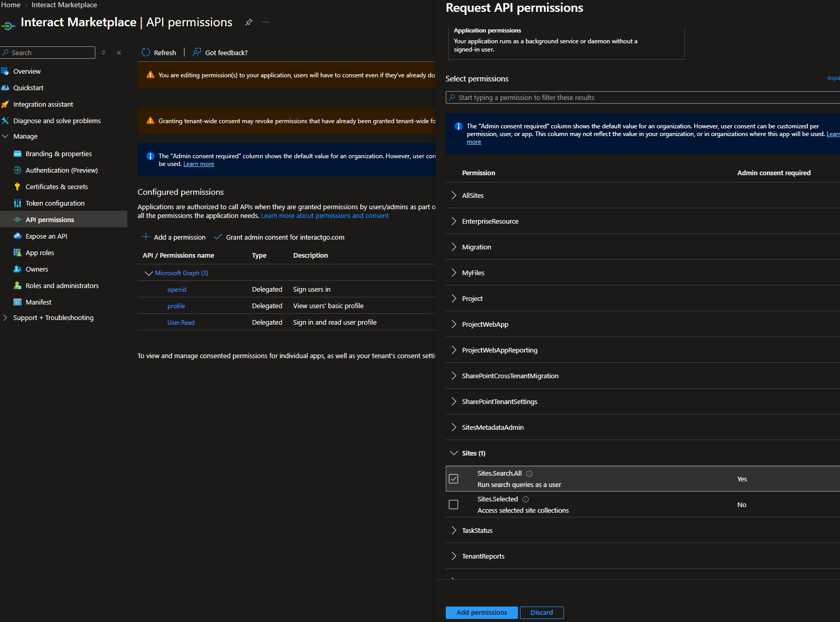This screenshot has width=840, height=622.
Task: Click the Expose an API cloud icon
Action: point(18,236)
